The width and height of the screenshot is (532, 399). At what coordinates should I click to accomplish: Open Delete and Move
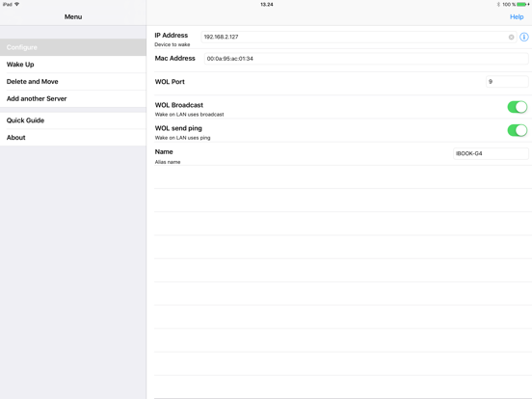click(x=73, y=81)
